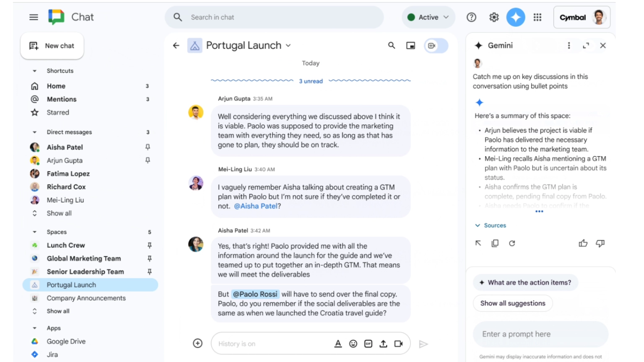Expand the Sources section in Gemini
Screen dimensions: 644x362
click(x=490, y=225)
